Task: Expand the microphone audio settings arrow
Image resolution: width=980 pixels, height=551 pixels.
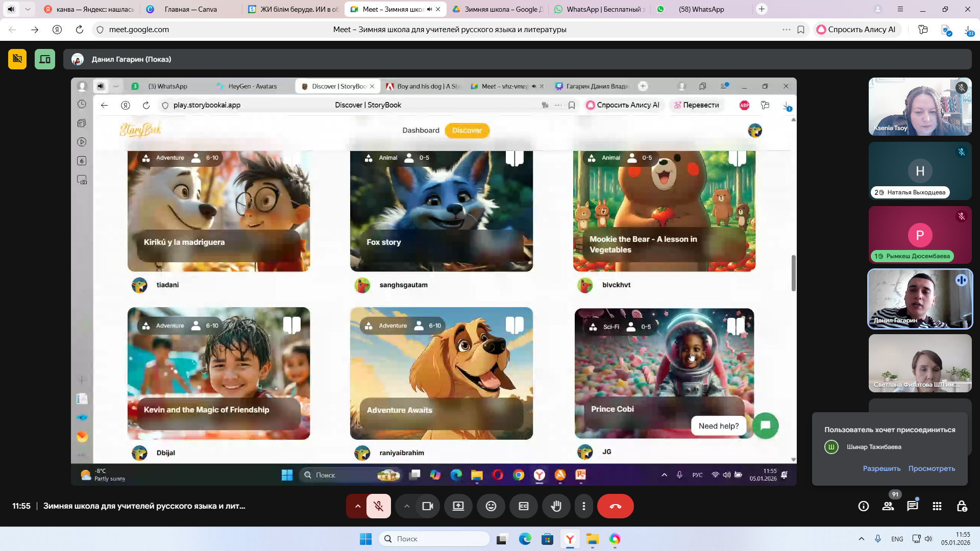Action: tap(357, 506)
